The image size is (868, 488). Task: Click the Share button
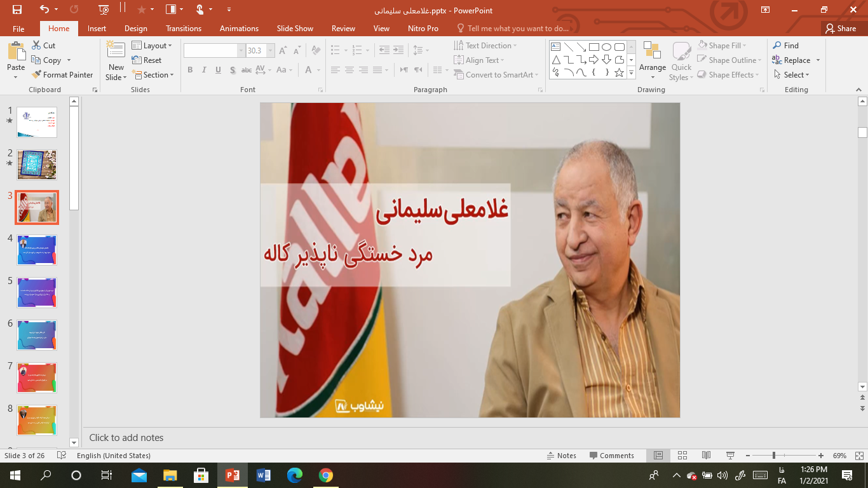pos(840,29)
